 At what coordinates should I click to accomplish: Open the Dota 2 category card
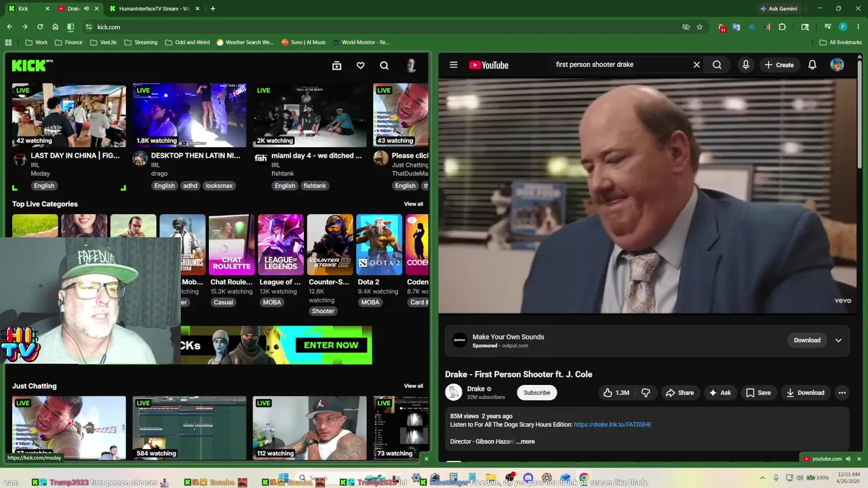(x=378, y=244)
